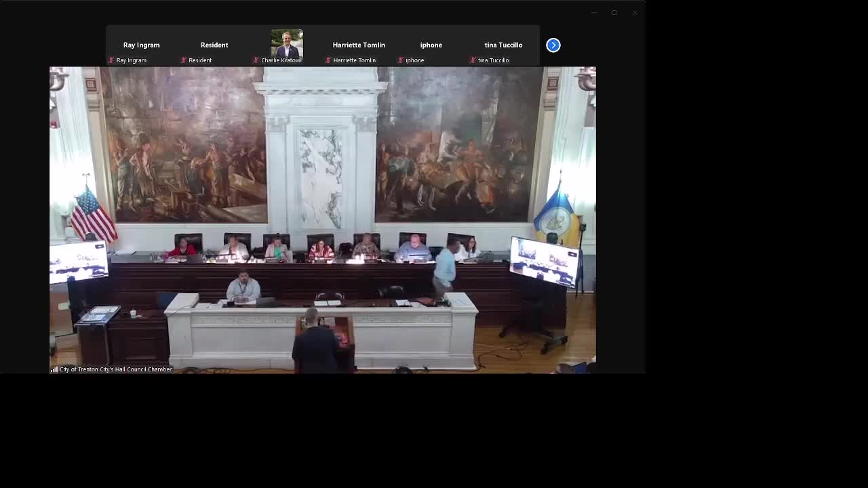Click iphone participant's muted microphone icon
This screenshot has height=488, width=868.
[401, 60]
